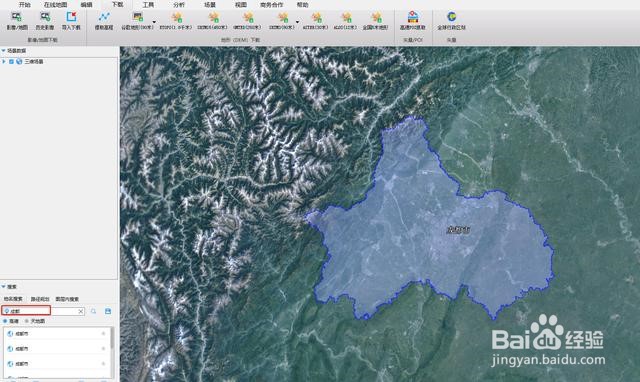Click the magnifier search icon
The width and height of the screenshot is (640, 382).
click(93, 311)
